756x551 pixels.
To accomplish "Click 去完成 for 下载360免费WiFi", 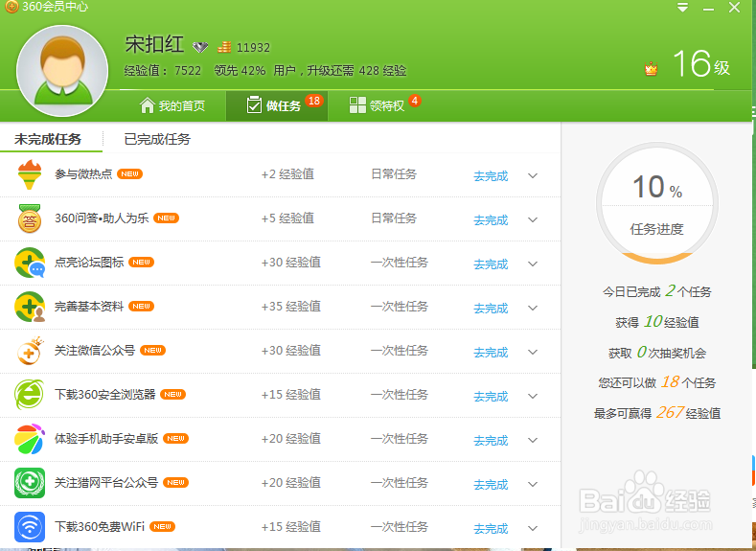I will click(491, 528).
